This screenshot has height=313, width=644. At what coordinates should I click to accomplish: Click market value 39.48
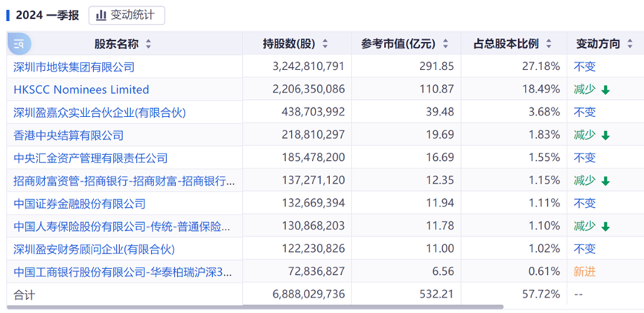coord(440,113)
